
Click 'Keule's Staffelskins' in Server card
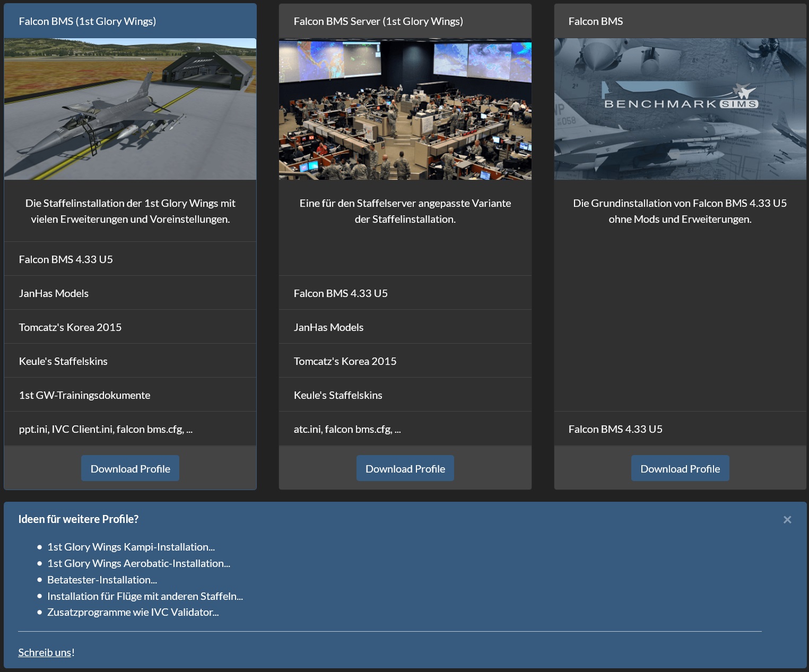click(x=405, y=395)
